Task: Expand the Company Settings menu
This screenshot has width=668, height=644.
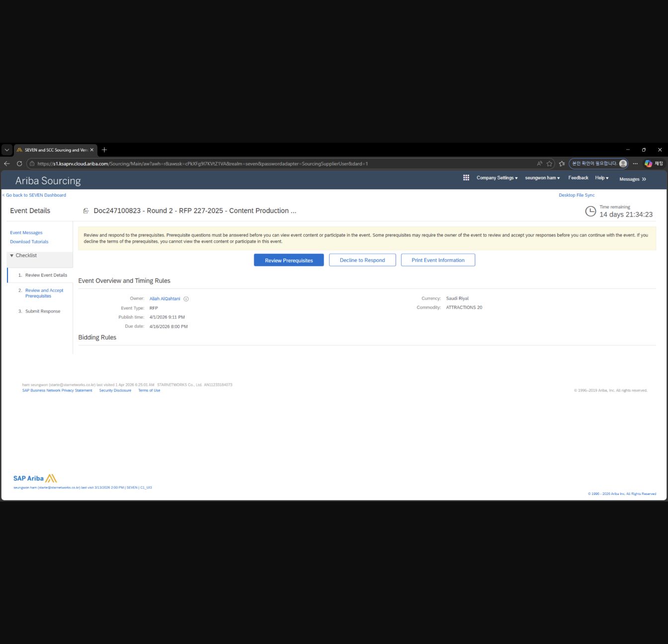Action: pyautogui.click(x=497, y=178)
